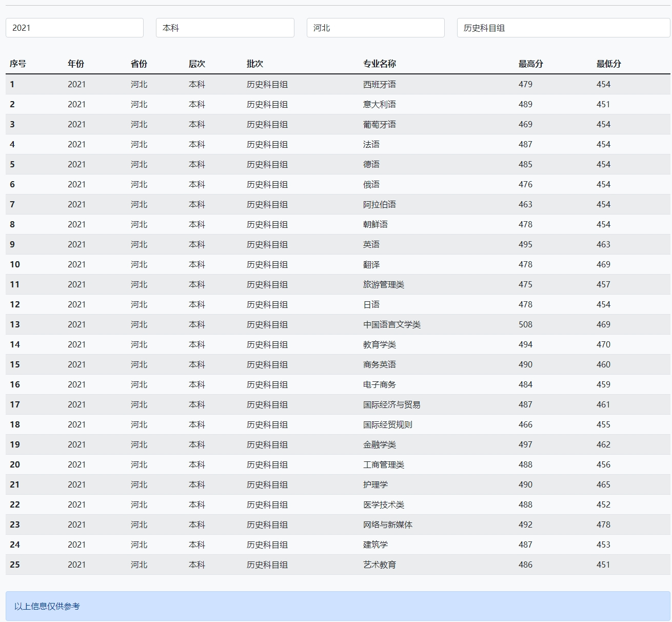Click the lowest score 465 for 护理学
672x622 pixels.
click(x=603, y=484)
